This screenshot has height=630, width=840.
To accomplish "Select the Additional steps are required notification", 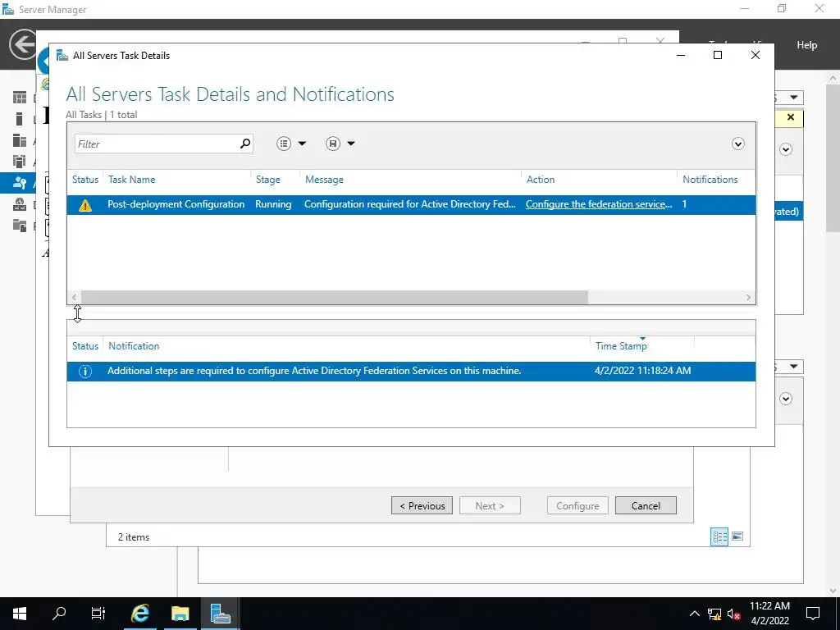I will point(314,371).
